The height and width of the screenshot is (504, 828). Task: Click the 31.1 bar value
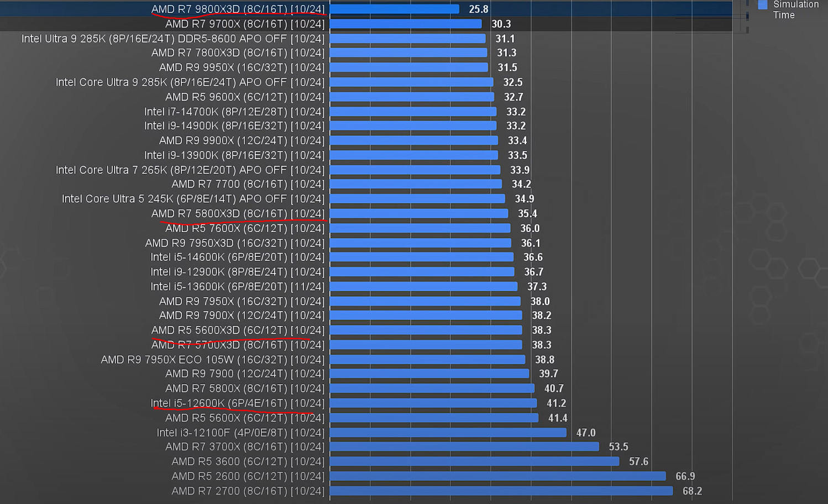(505, 39)
